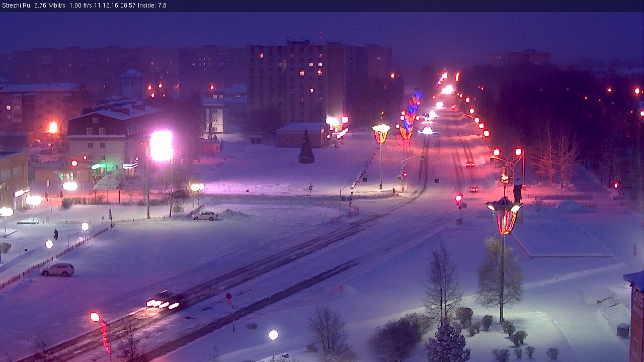
Task: Click the "1.00 fr/s" frame rate value
Action: (x=80, y=6)
